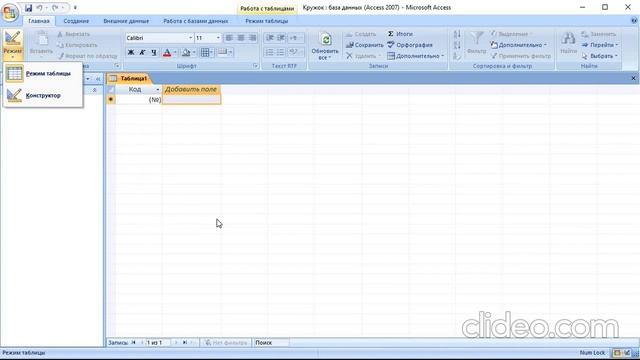This screenshot has width=640, height=360.
Task: Click the Орфография spelling check icon
Action: 391,45
